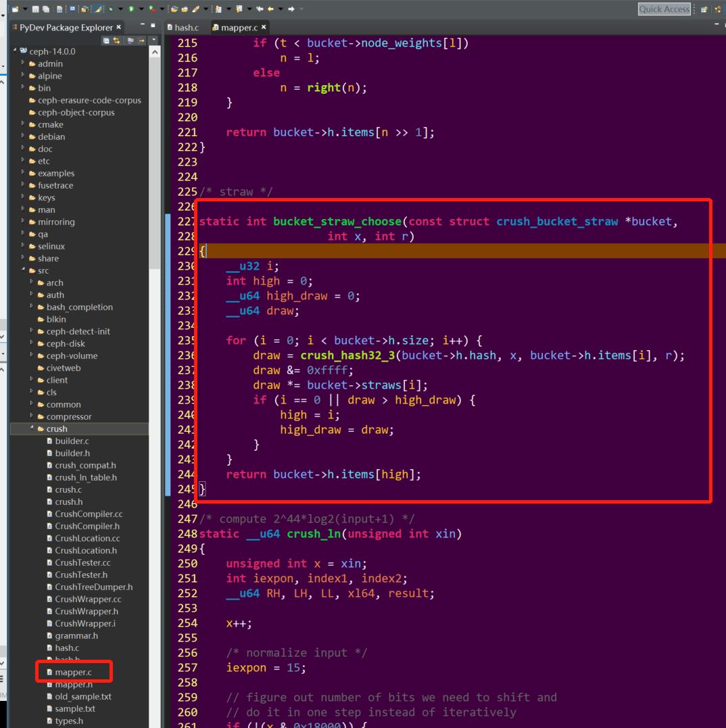Collapse the crush folder
This screenshot has height=728, width=726.
point(32,428)
